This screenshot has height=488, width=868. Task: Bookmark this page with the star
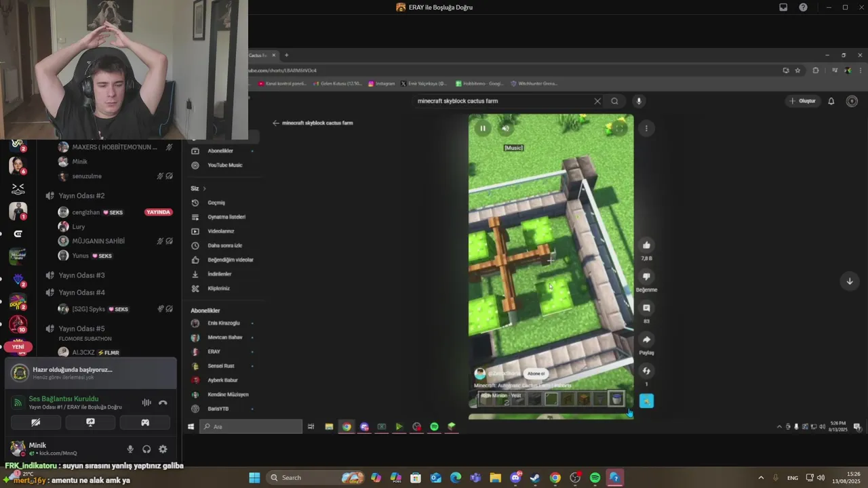coord(797,70)
